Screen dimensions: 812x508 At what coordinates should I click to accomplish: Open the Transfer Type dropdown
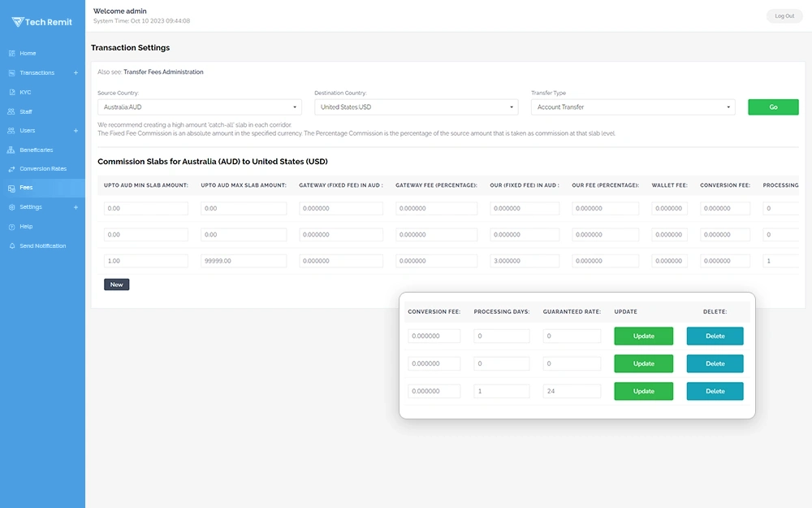[x=633, y=107]
